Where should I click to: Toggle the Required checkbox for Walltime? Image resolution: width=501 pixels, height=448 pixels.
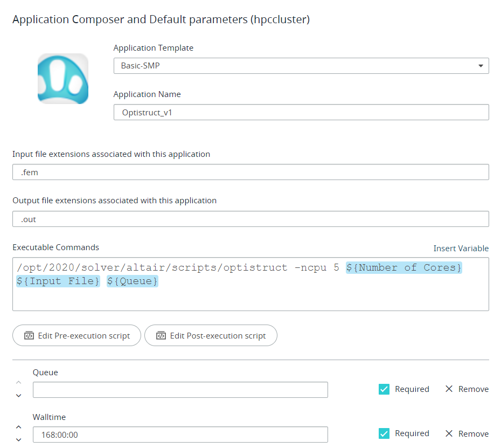[x=384, y=433]
